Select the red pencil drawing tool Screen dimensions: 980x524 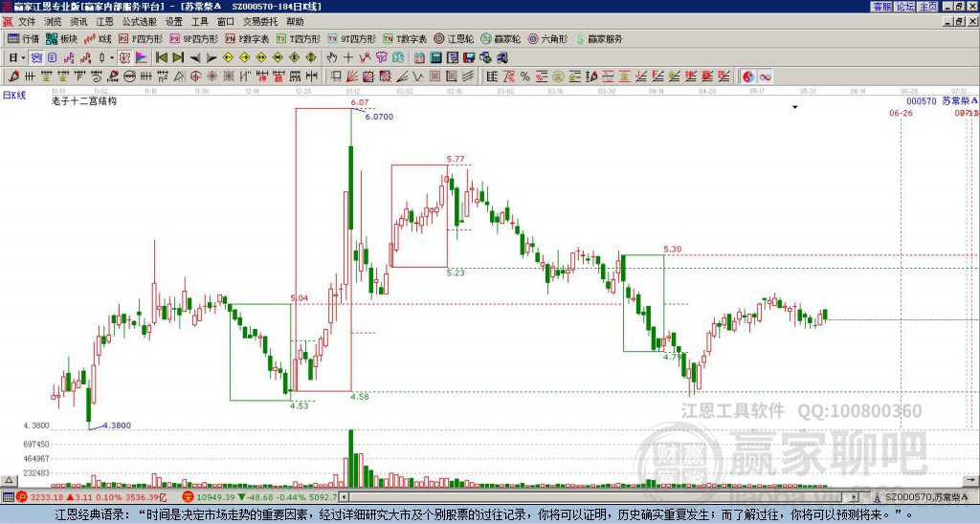(13, 76)
